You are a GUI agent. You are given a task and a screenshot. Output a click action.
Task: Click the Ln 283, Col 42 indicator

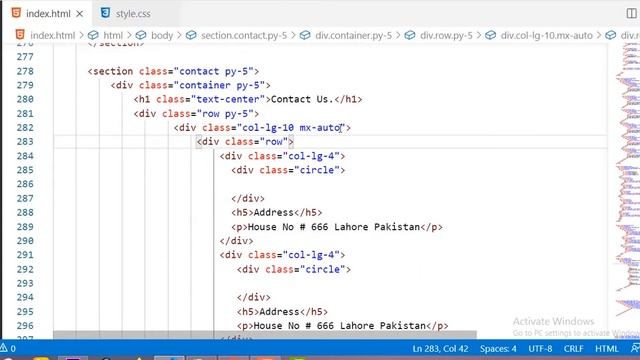(x=440, y=349)
